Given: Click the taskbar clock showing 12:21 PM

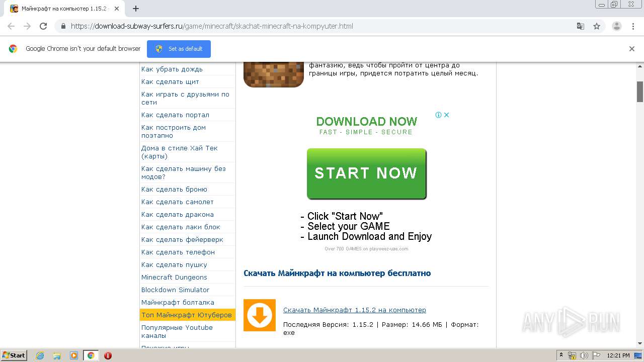Looking at the screenshot, I should point(618,355).
